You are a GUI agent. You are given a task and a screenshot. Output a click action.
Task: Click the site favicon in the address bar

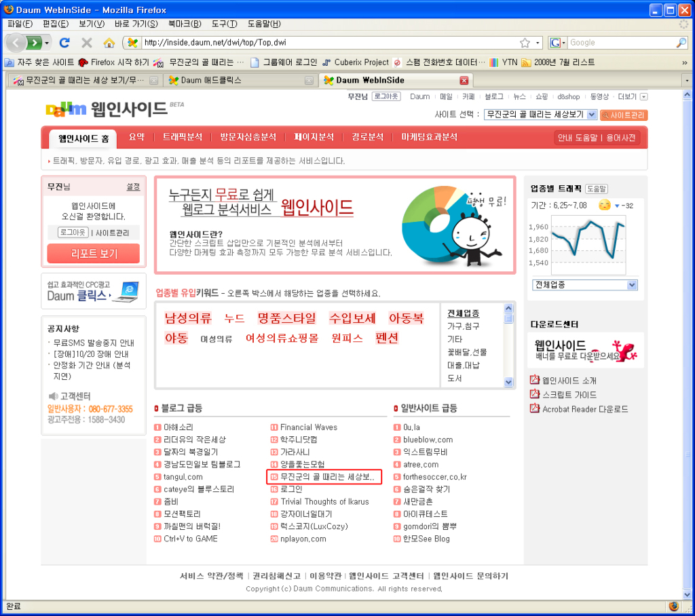132,43
